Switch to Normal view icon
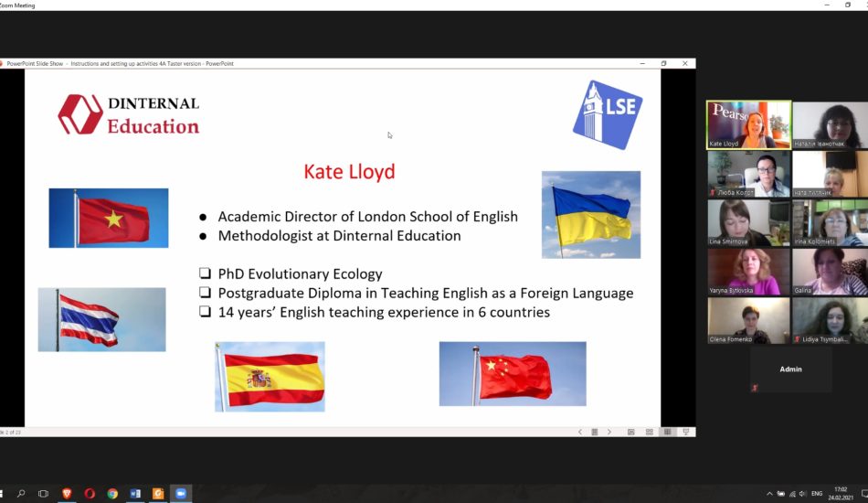This screenshot has height=503, width=868. 630,432
